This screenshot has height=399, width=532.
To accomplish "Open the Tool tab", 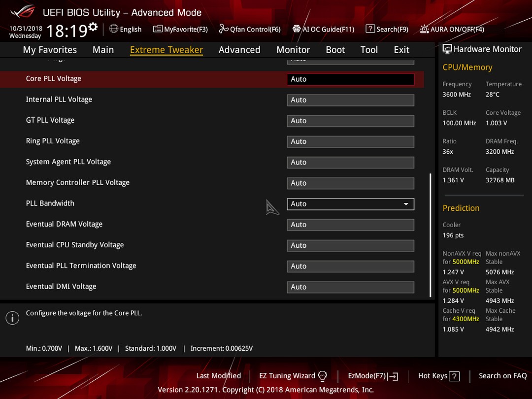I will 369,50.
